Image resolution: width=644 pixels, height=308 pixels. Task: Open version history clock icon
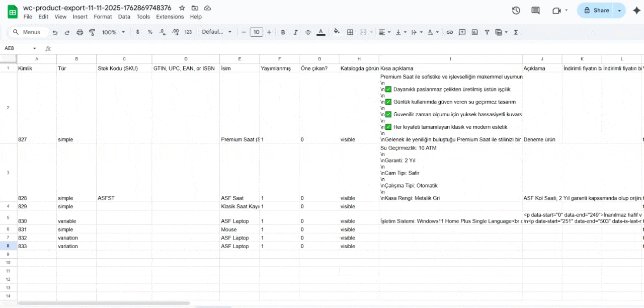[x=516, y=11]
